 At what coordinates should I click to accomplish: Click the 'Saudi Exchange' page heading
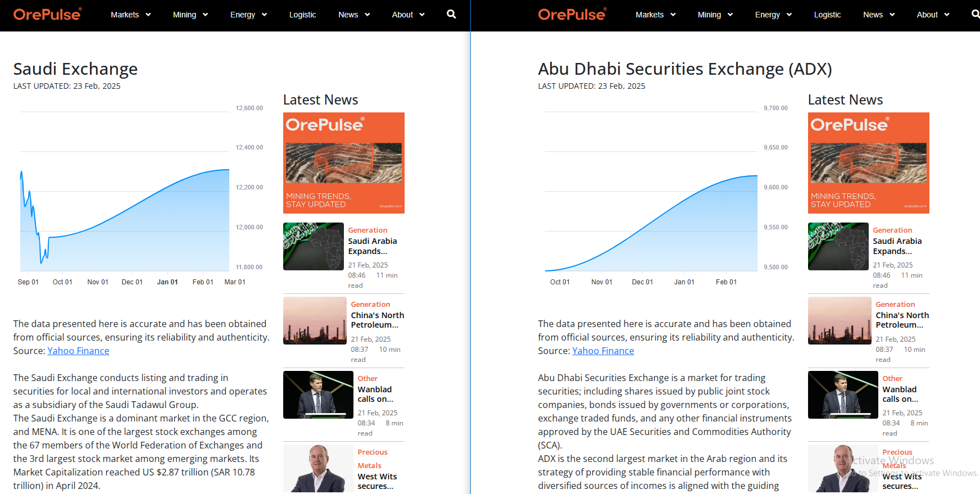(75, 69)
